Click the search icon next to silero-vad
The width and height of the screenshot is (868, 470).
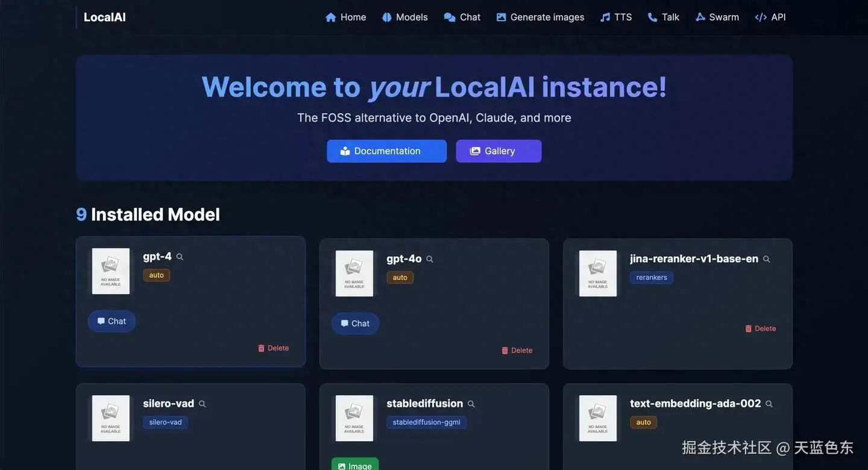[x=203, y=404]
